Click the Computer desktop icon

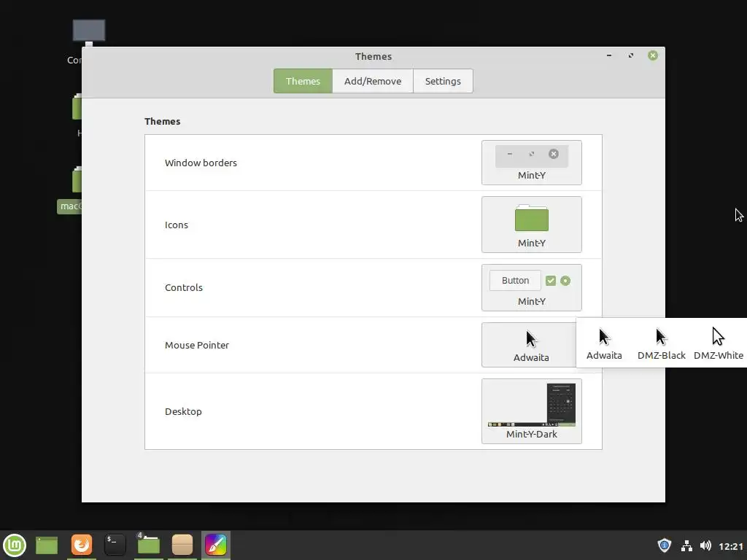[x=88, y=32]
